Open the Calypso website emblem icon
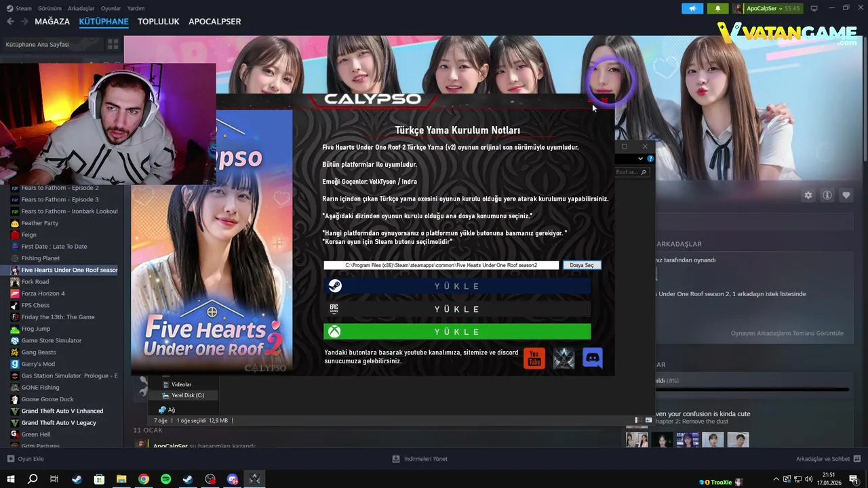Viewport: 868px width, 488px height. pyautogui.click(x=564, y=358)
